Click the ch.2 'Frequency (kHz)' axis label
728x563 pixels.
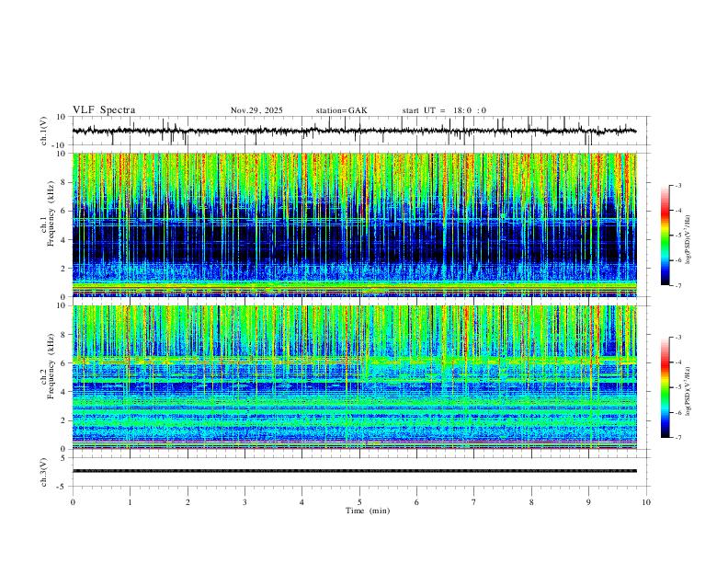51,365
